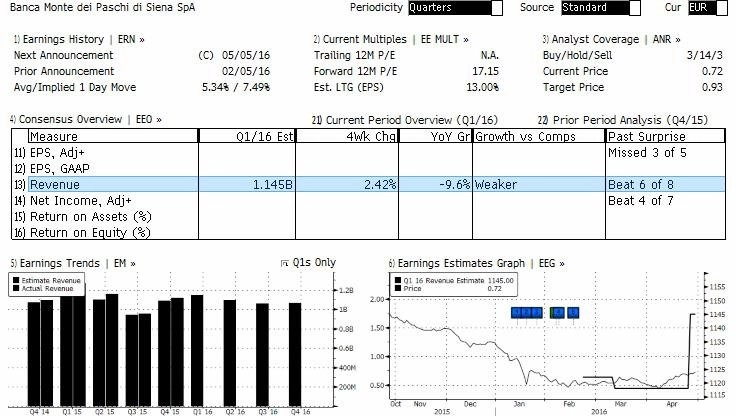Open Analyst Coverage ANR link
736x416 pixels.
tap(611, 39)
